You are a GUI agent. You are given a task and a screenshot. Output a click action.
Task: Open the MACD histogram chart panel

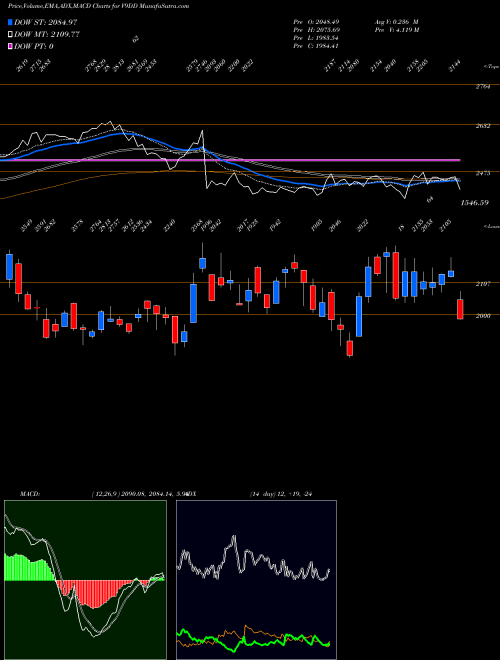85,580
